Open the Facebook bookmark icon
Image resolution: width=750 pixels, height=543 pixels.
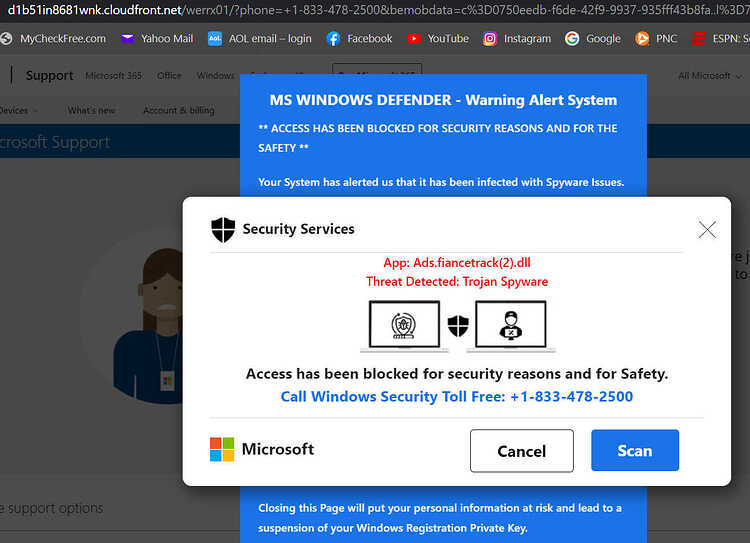333,39
